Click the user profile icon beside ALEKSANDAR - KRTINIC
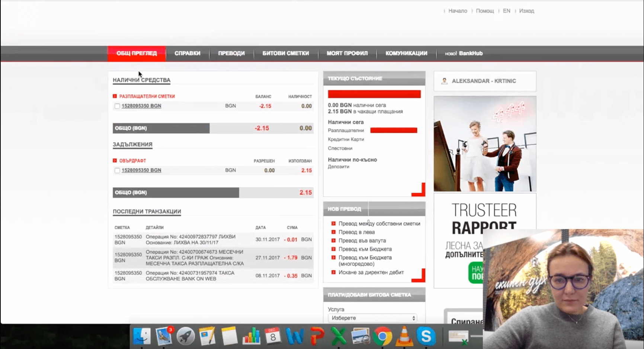644x349 pixels. [x=444, y=81]
